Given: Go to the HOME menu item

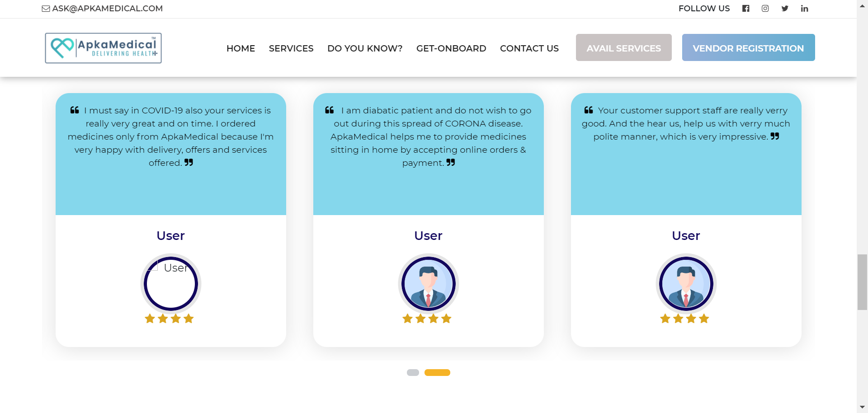Looking at the screenshot, I should [241, 48].
